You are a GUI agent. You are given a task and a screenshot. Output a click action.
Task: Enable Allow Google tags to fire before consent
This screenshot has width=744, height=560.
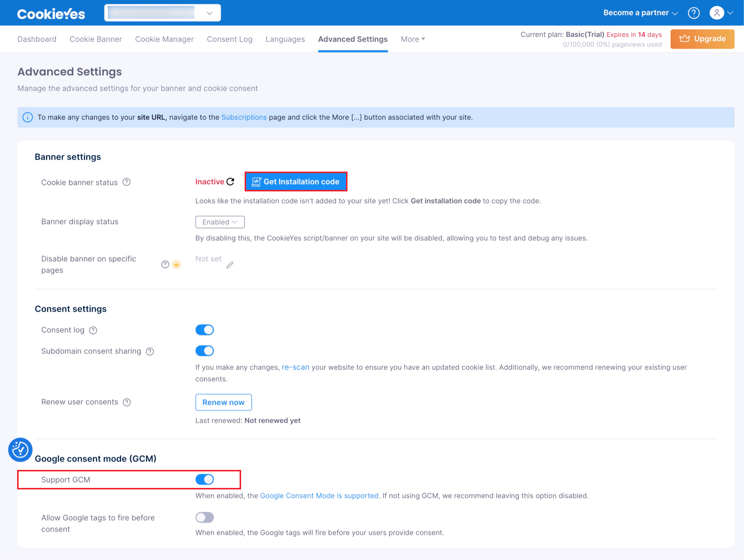click(204, 517)
